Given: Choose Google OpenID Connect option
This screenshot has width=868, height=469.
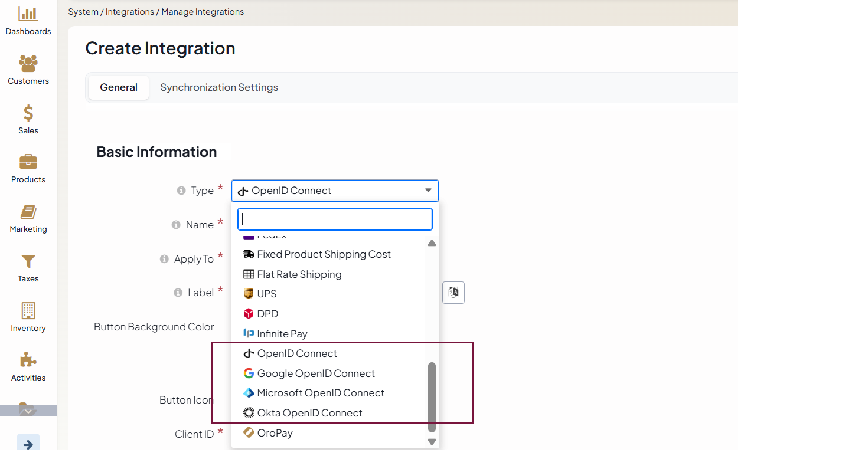Looking at the screenshot, I should [315, 373].
